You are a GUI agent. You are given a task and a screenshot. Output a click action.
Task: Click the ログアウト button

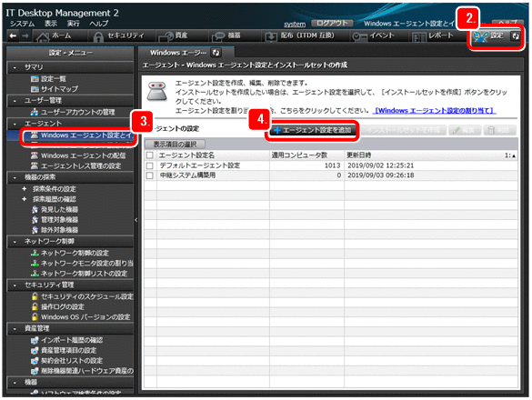(x=332, y=23)
